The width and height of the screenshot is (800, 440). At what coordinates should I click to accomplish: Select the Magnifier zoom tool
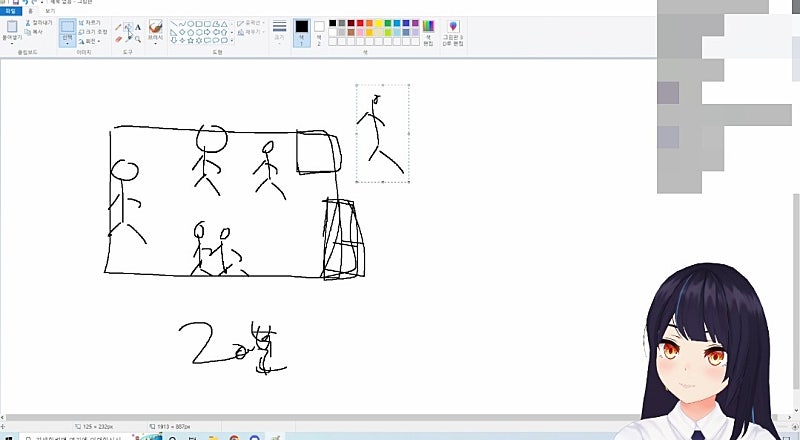coord(138,39)
